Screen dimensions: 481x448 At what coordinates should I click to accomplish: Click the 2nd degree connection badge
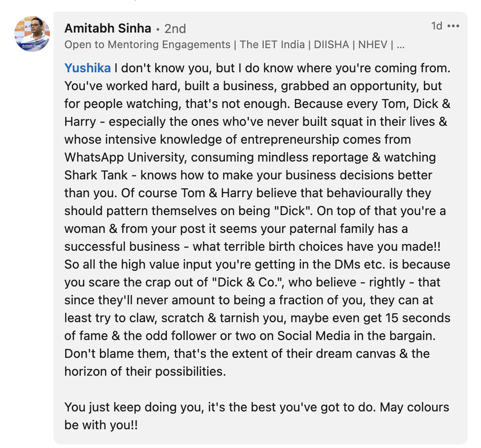(x=175, y=29)
